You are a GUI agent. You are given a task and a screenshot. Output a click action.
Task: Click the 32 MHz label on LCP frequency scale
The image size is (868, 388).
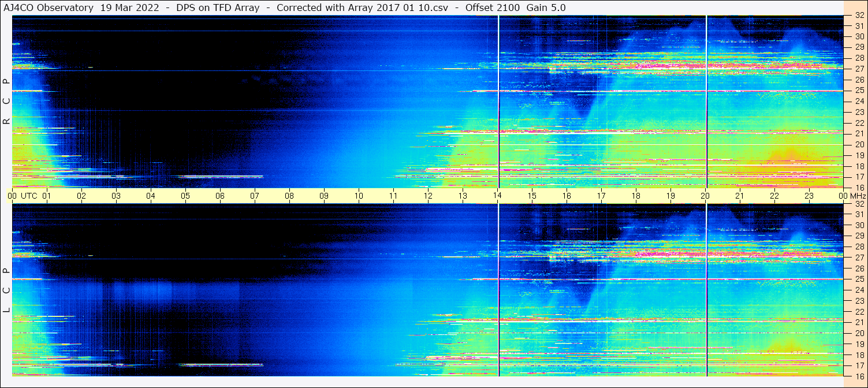pyautogui.click(x=859, y=204)
